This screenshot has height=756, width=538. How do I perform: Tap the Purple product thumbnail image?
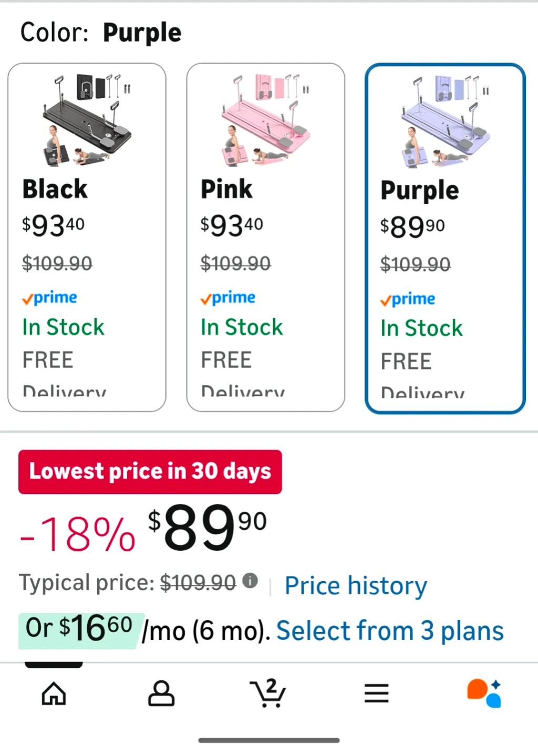pyautogui.click(x=446, y=121)
